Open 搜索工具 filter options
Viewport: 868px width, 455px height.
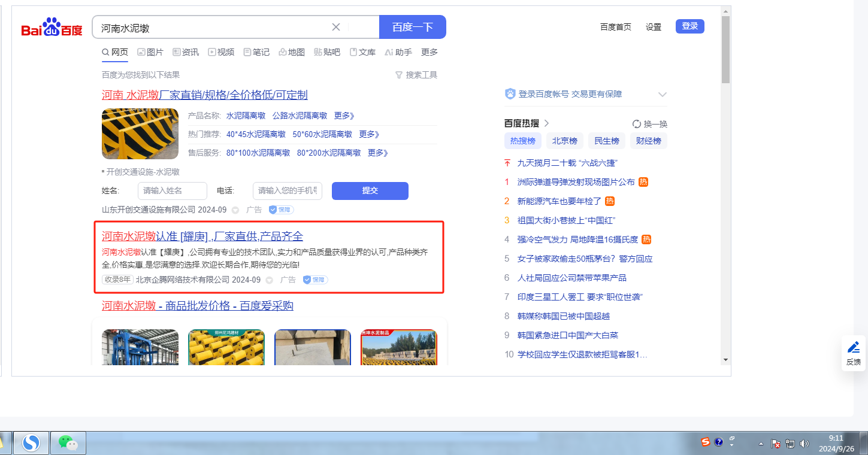click(416, 75)
